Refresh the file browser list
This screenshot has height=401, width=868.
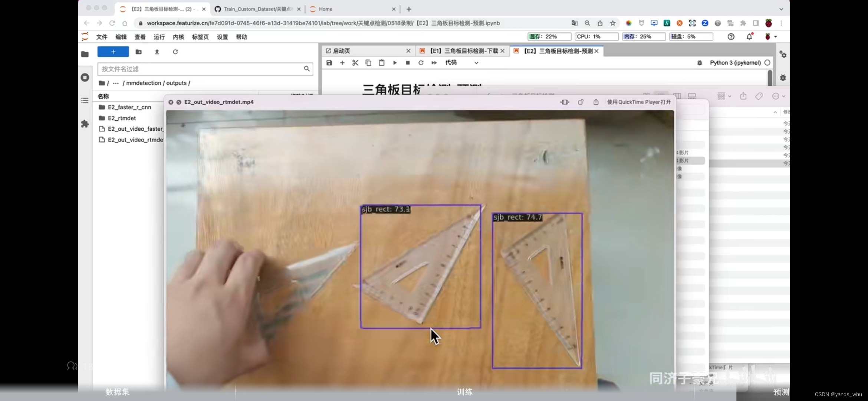(x=175, y=52)
